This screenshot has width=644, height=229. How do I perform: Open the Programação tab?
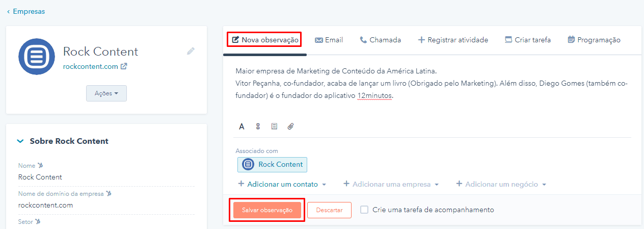click(x=594, y=40)
